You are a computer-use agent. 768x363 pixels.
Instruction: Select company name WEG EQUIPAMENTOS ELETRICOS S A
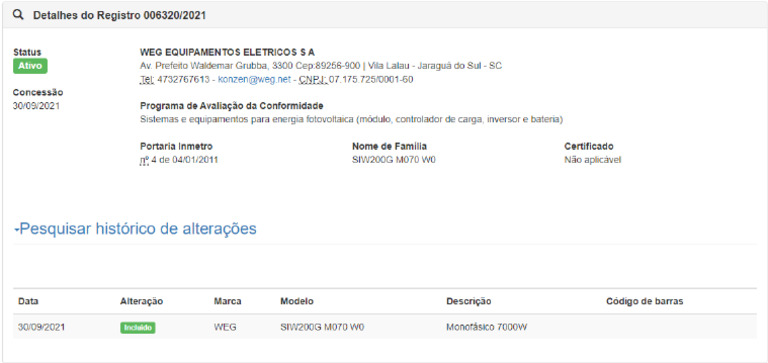click(227, 52)
